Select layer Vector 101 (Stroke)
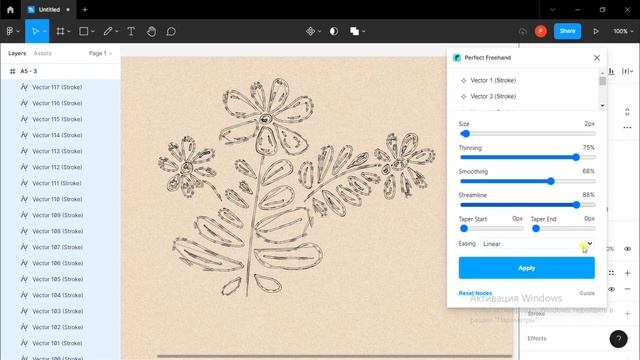 60,343
